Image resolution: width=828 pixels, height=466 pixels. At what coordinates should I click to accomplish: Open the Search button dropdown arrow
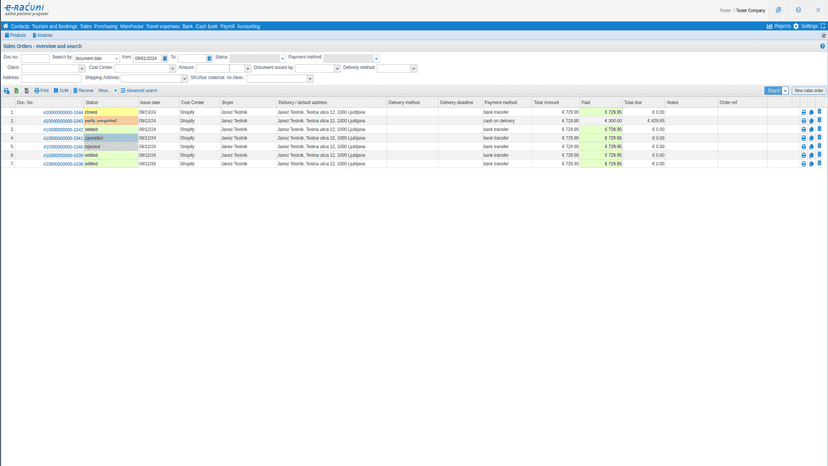click(785, 91)
